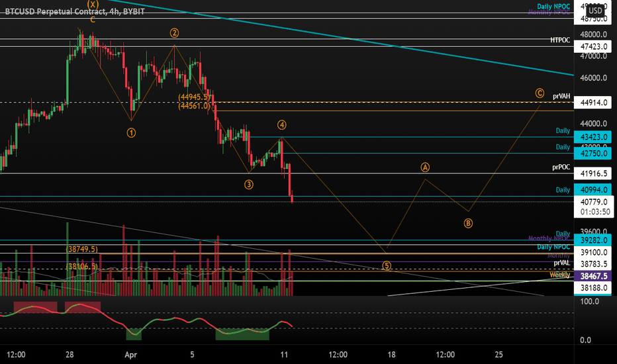This screenshot has width=617, height=364.
Task: Click the circled C projection marker
Action: [x=540, y=93]
